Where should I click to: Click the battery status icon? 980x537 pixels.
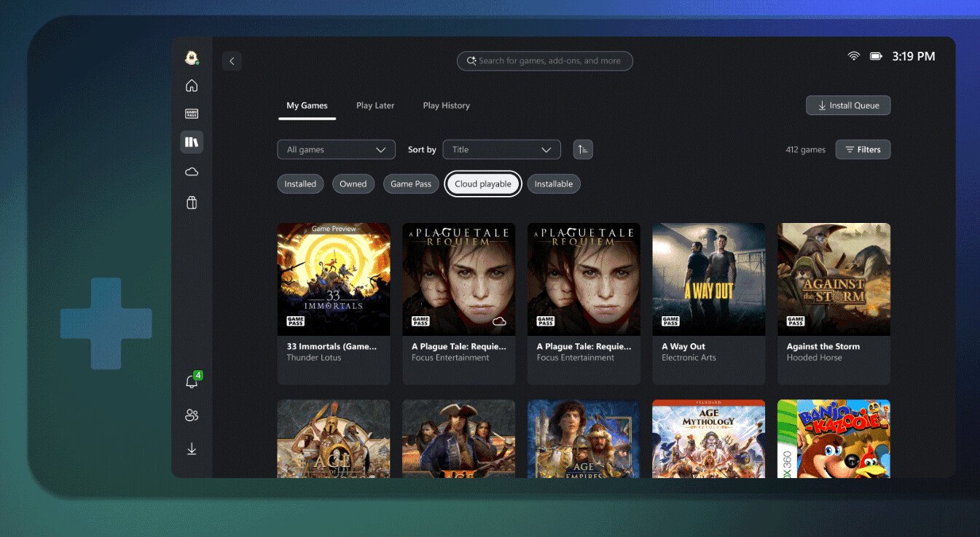[x=876, y=56]
